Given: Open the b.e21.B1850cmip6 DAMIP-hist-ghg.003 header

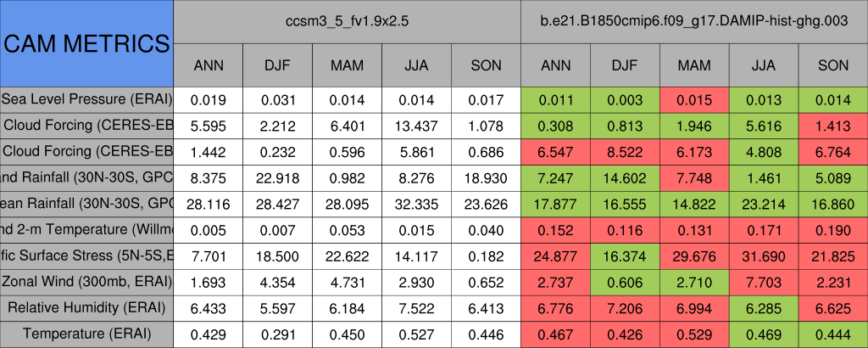Looking at the screenshot, I should pyautogui.click(x=694, y=20).
